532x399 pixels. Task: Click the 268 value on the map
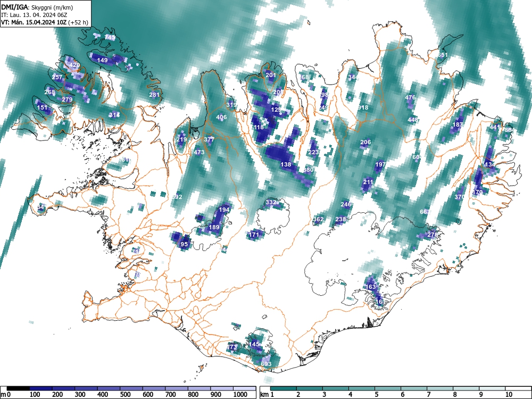click(x=49, y=92)
